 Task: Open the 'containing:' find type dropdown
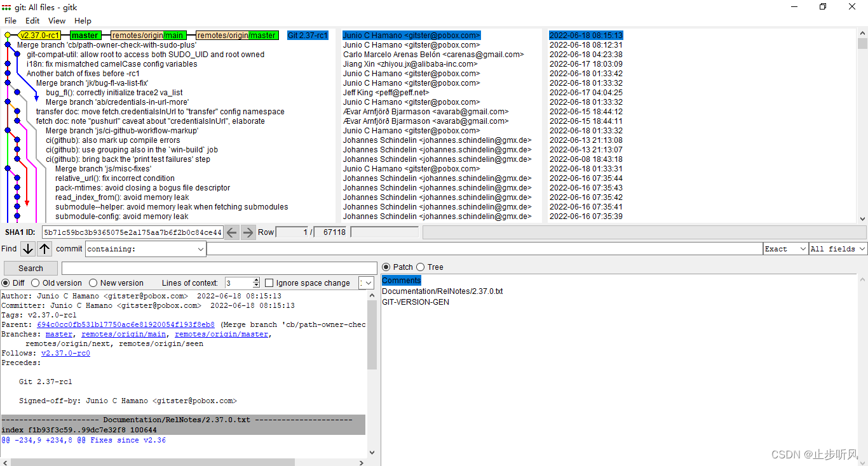146,249
